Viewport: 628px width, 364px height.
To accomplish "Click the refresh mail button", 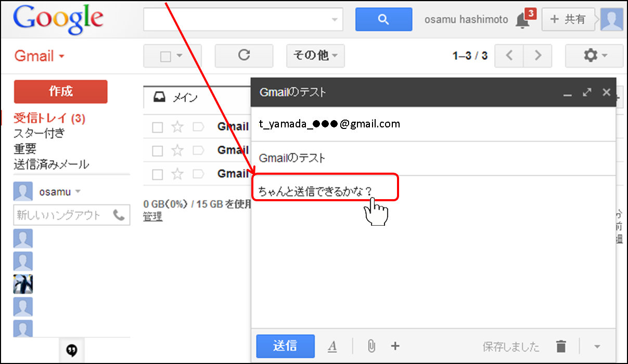I will (243, 56).
